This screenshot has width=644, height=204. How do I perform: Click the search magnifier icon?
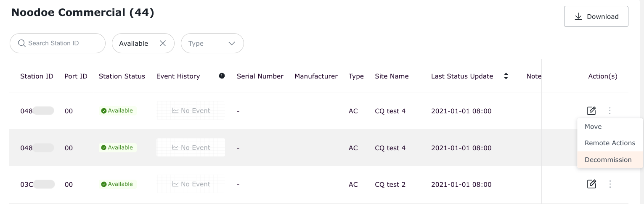tap(22, 43)
